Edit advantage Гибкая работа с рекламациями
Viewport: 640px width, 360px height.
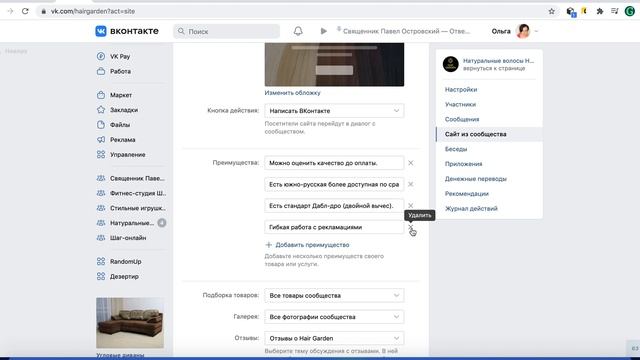coord(334,227)
